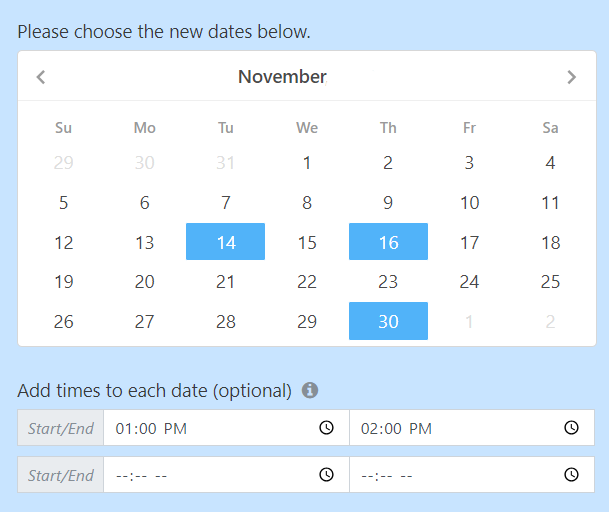Viewport: 609px width, 512px height.
Task: Select November 15 on the calendar
Action: (307, 242)
